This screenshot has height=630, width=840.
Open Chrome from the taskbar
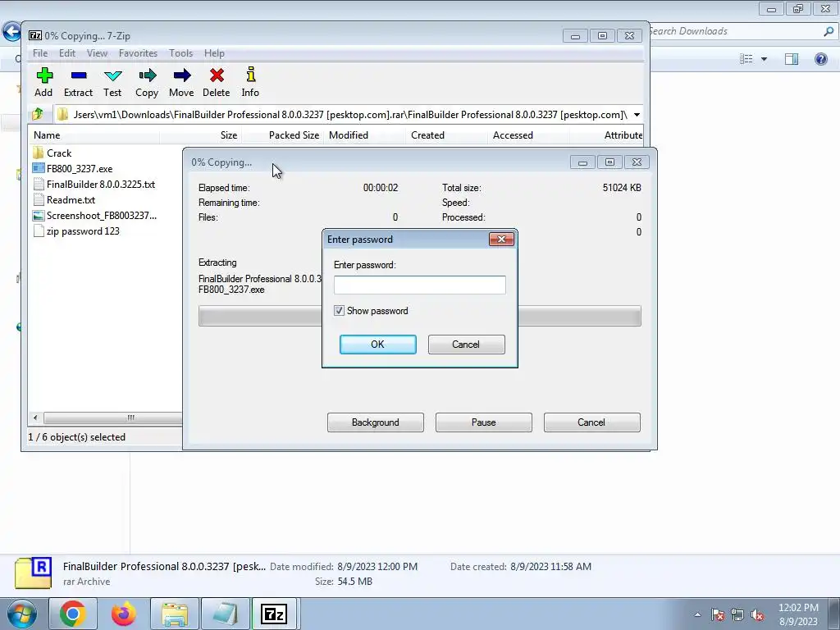[73, 614]
